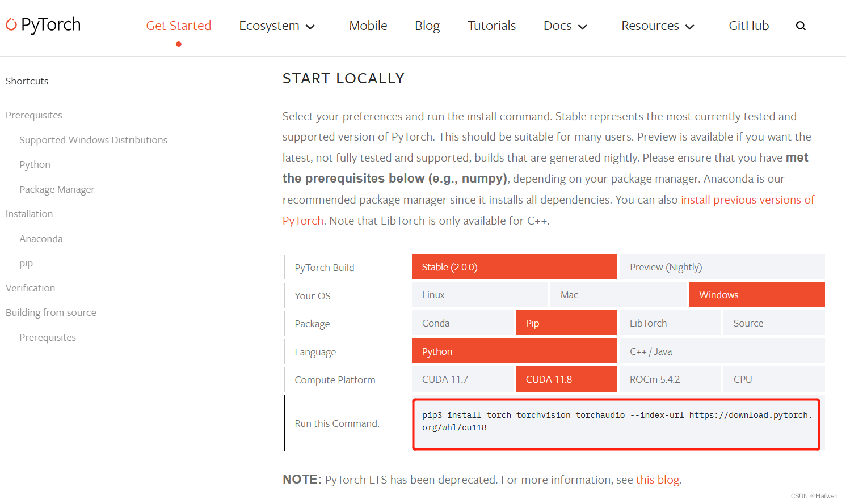Open the Tutorials menu item

point(492,26)
